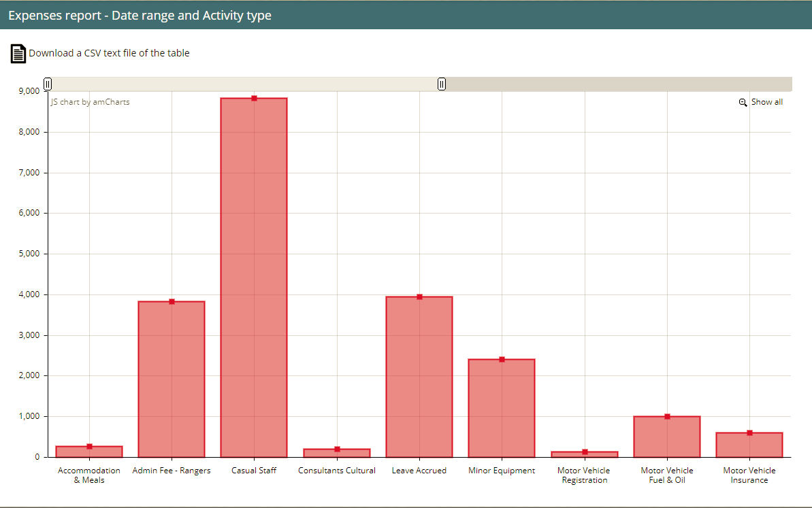Image resolution: width=812 pixels, height=508 pixels.
Task: Select the Admin Fee - Rangers bar
Action: tap(172, 381)
